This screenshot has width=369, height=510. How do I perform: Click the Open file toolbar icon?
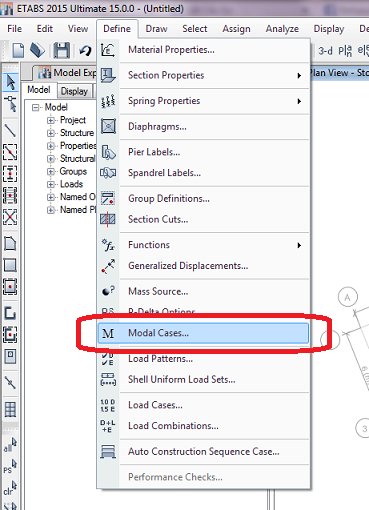[37, 50]
